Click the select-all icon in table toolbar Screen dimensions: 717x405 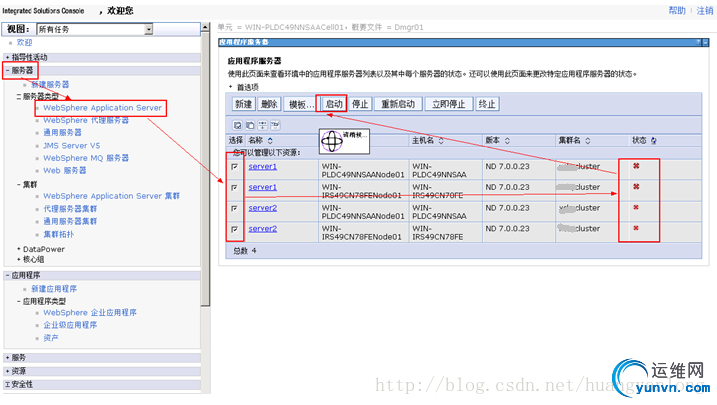pos(237,125)
